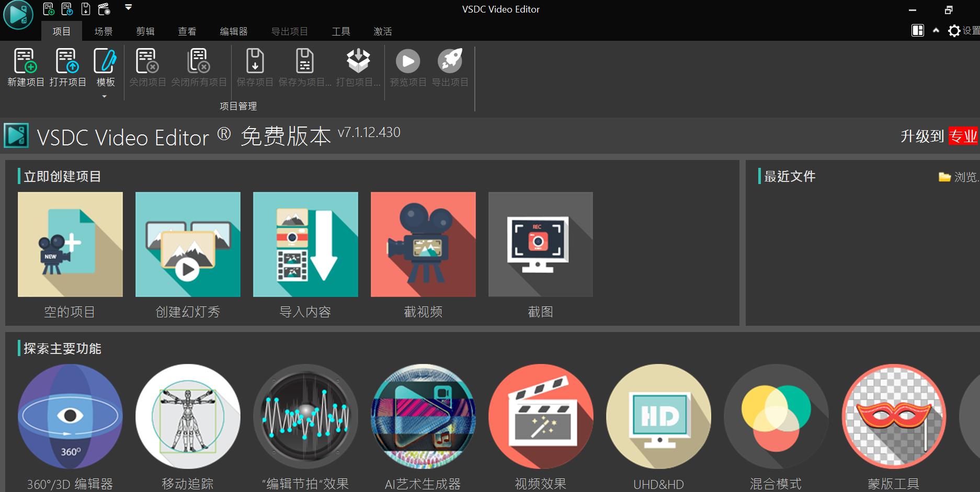Screen dimensions: 980x492
Task: Click the 打开项目 (Open Project) ribbon icon
Action: coord(67,61)
